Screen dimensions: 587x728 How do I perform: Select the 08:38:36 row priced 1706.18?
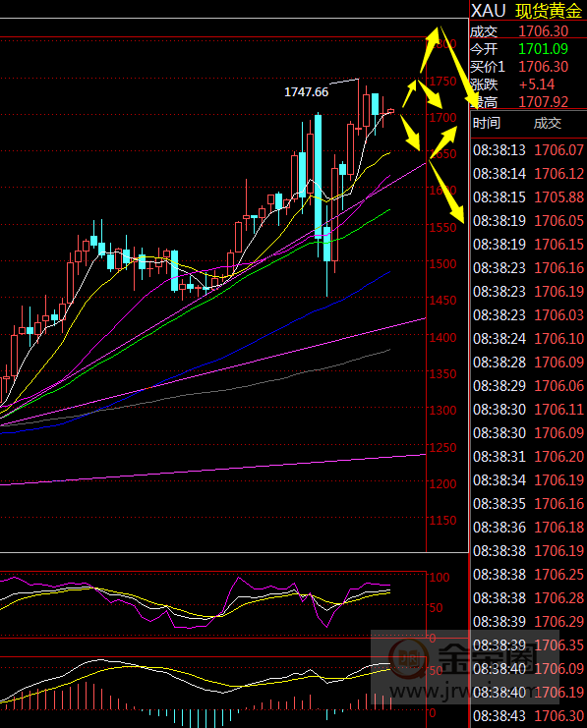point(528,527)
